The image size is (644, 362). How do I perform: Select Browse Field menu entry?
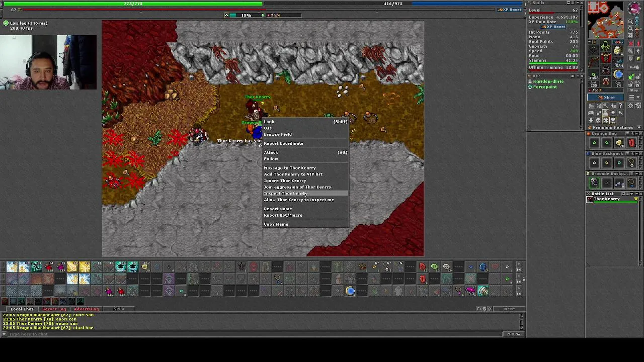278,134
